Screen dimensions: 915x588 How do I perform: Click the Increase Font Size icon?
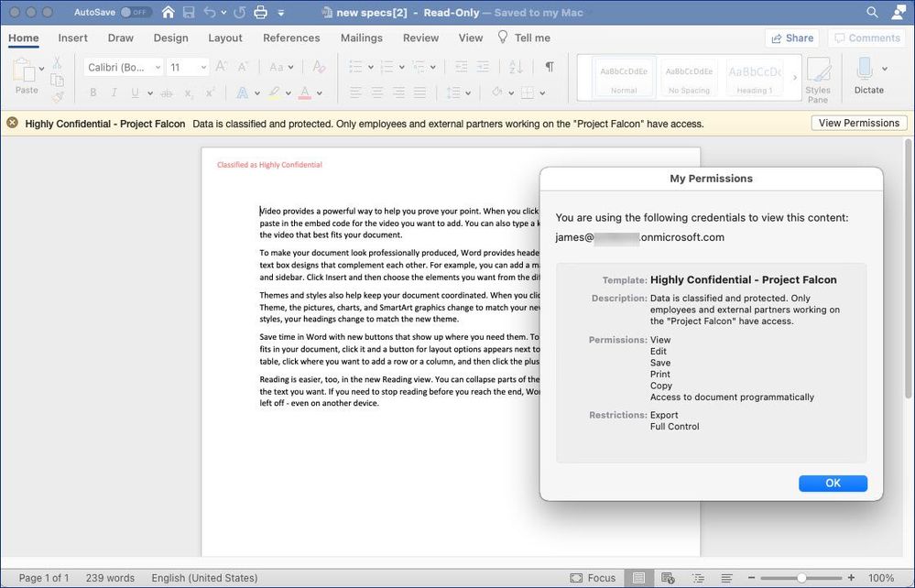pyautogui.click(x=221, y=67)
